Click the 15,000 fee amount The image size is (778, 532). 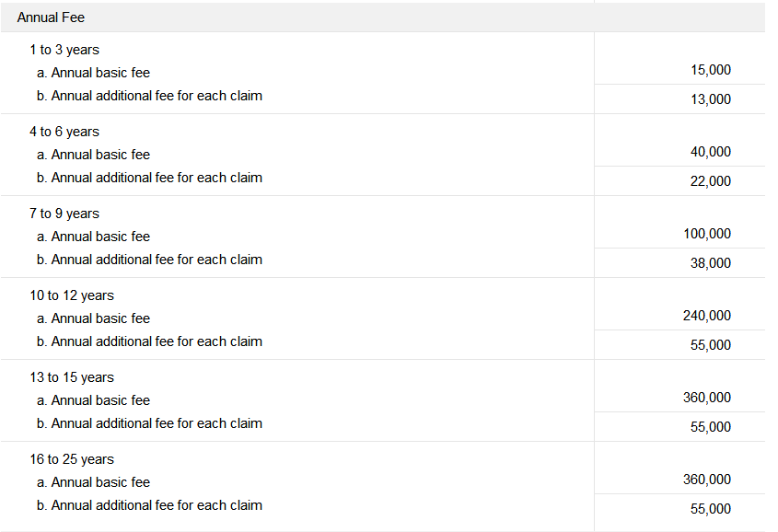point(710,70)
